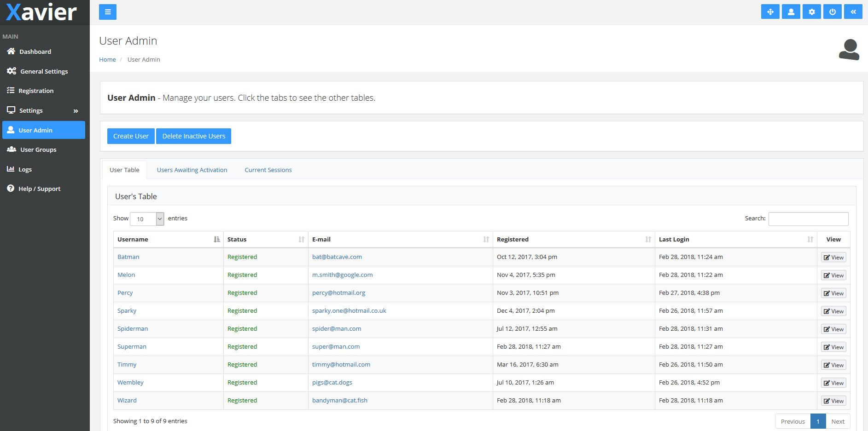Screen dimensions: 868x431
Task: Click inside the Search field
Action: click(808, 218)
